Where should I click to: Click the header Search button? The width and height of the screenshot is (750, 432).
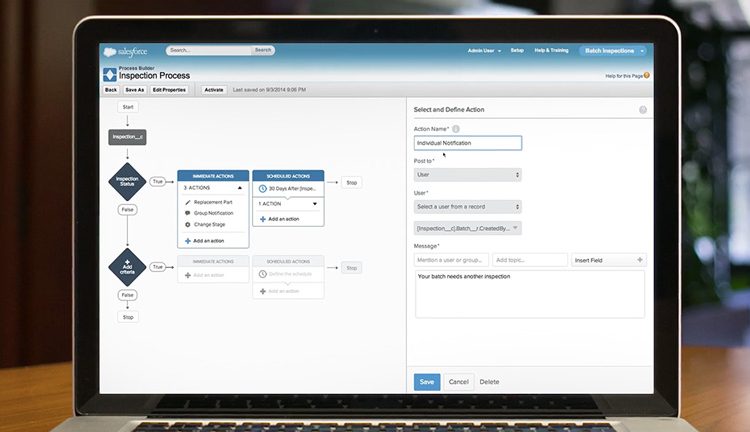[x=263, y=50]
